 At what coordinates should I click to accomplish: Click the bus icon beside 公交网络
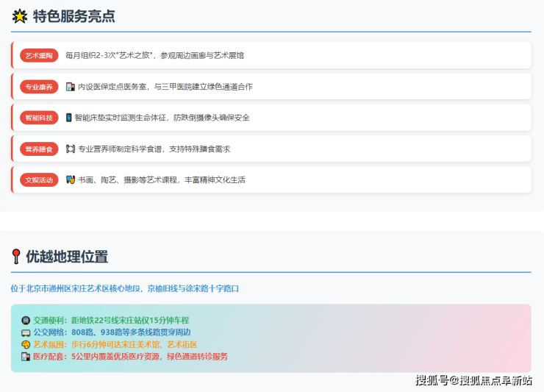(26, 332)
